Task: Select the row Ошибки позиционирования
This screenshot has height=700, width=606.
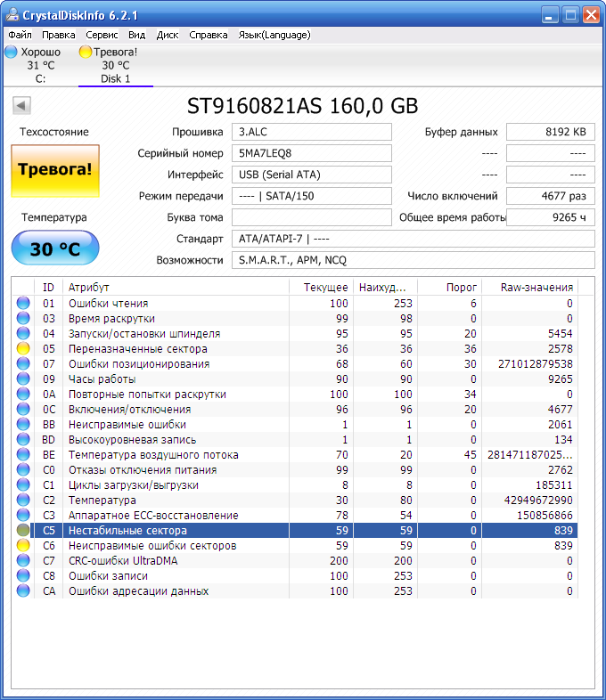Action: 295,364
